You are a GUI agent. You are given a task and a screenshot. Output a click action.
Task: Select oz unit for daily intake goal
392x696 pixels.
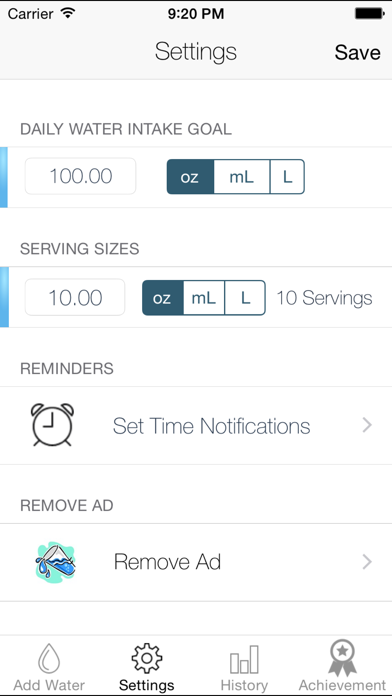click(190, 177)
